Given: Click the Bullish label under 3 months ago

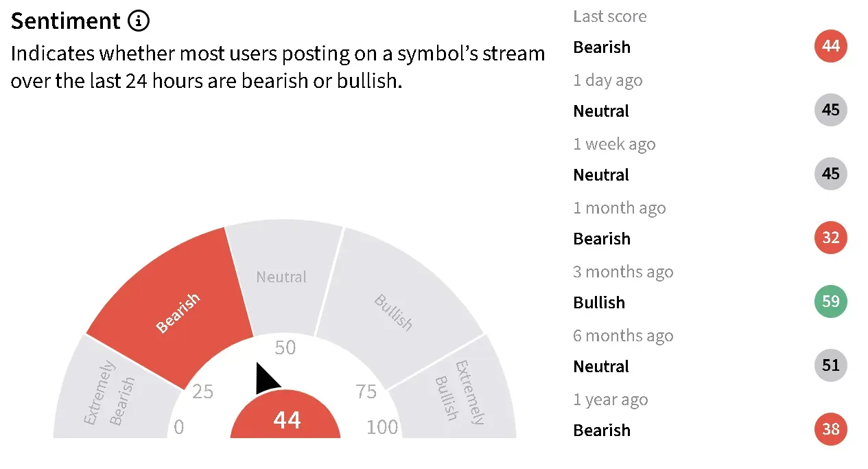Looking at the screenshot, I should (x=599, y=302).
